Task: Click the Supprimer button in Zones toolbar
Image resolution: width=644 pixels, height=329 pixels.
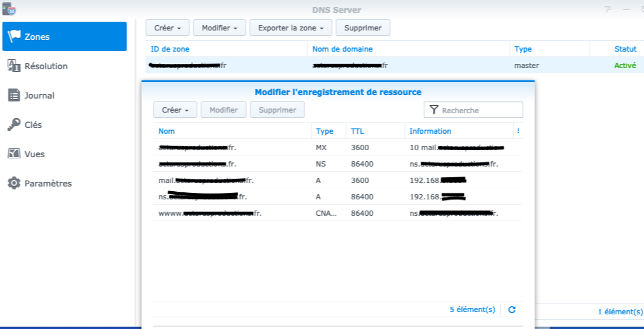Action: [363, 28]
